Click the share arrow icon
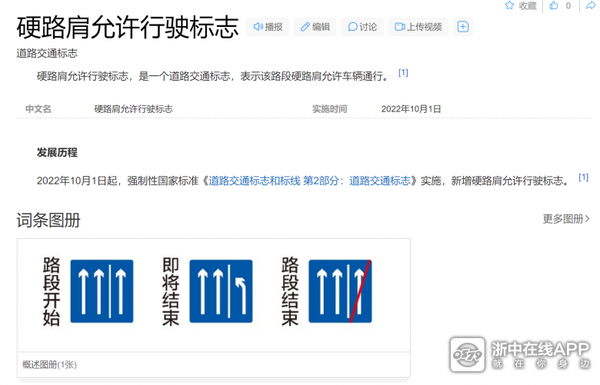The height and width of the screenshot is (385, 600). click(591, 5)
